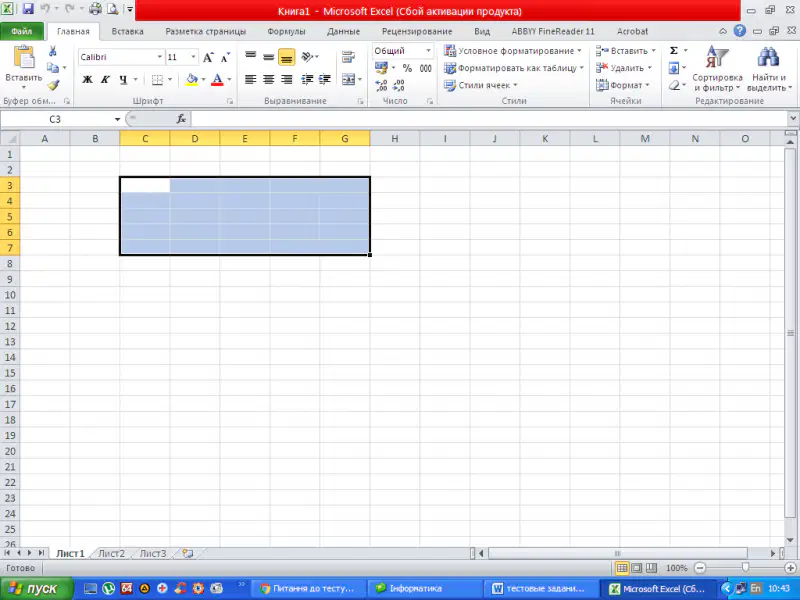The height and width of the screenshot is (600, 800).
Task: Click the increase indent icon
Action: [324, 79]
